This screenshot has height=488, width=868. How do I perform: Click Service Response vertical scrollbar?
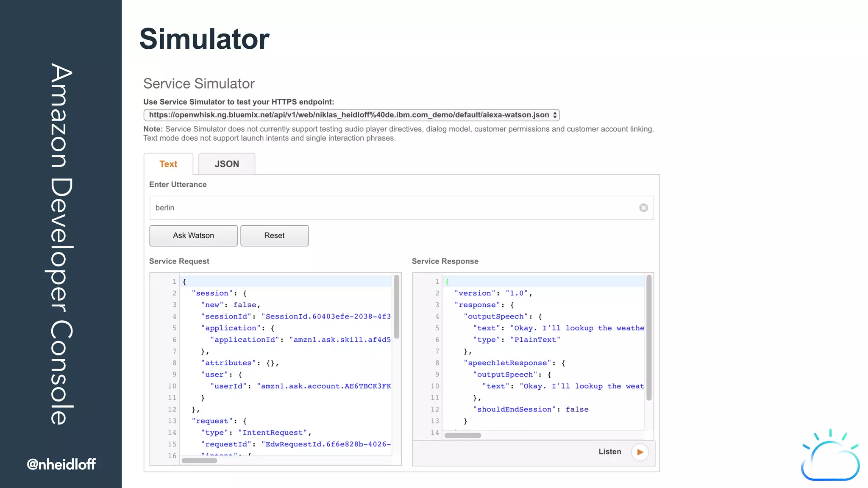[x=649, y=337]
